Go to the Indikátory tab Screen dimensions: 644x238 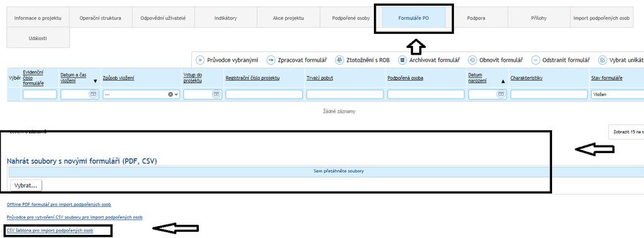(x=225, y=18)
